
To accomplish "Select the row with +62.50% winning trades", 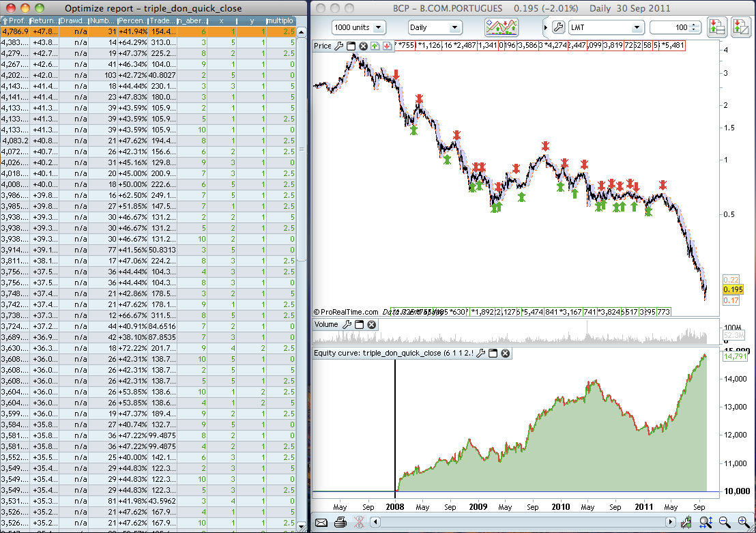I will pos(147,195).
